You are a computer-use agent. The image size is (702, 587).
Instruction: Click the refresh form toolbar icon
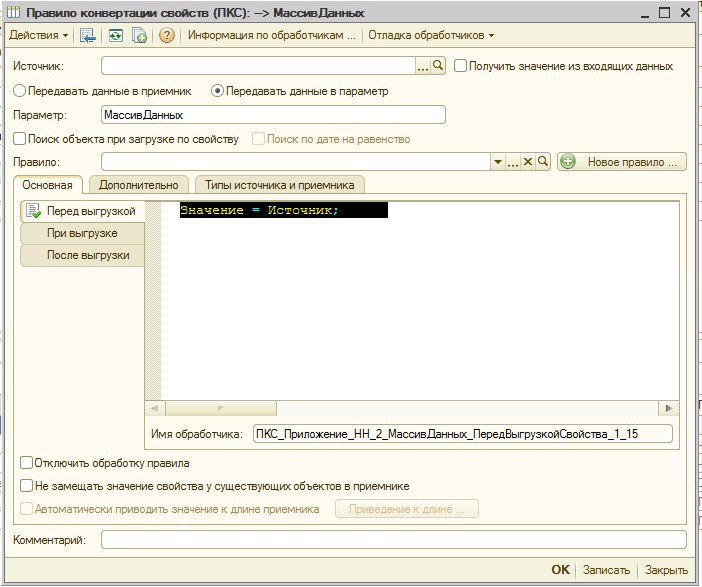116,35
